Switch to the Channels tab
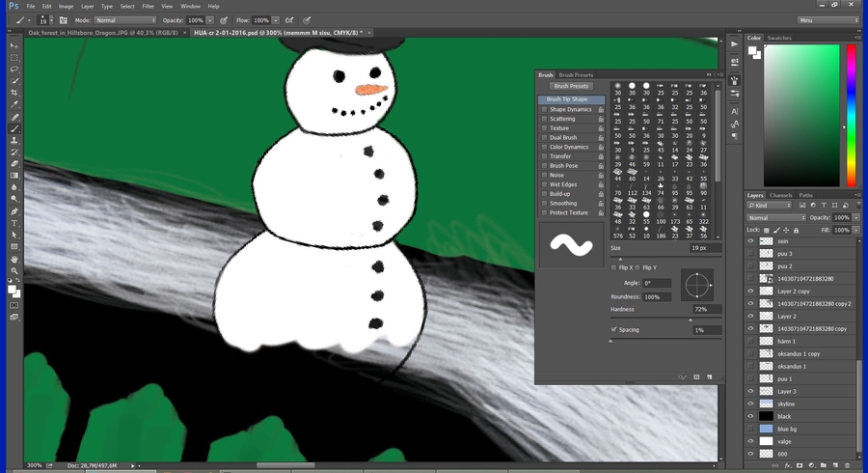The height and width of the screenshot is (473, 868). (x=780, y=195)
